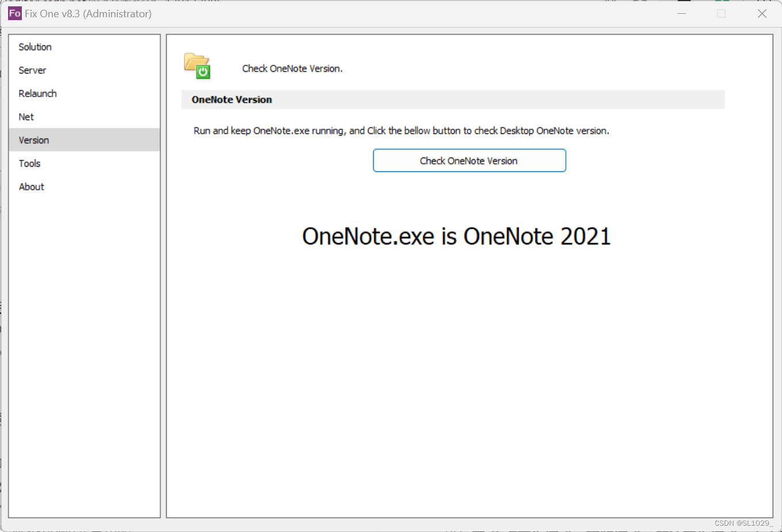Click the folder with power symbol icon
Screen dimensions: 782x532
tap(197, 66)
